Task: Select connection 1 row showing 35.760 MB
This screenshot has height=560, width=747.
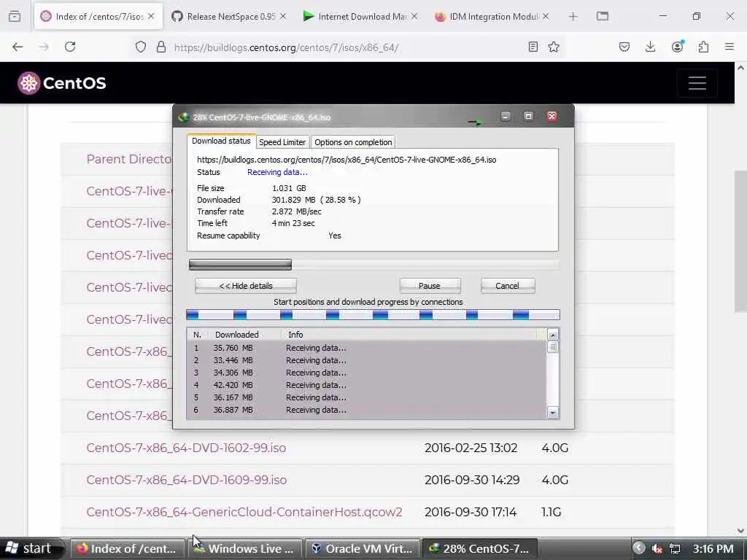Action: [x=366, y=348]
